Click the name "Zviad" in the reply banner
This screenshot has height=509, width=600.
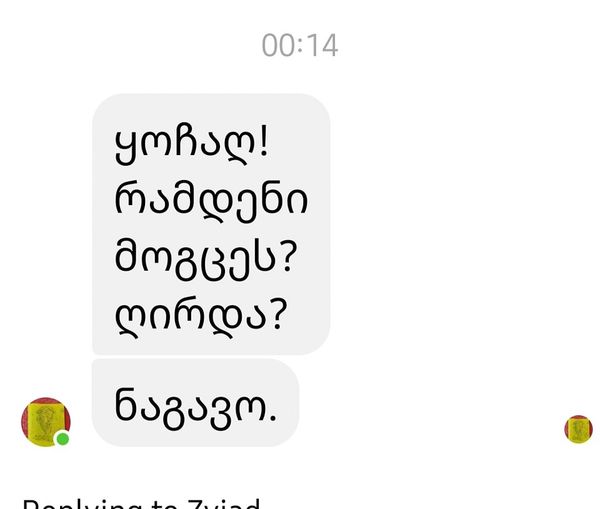[224, 503]
